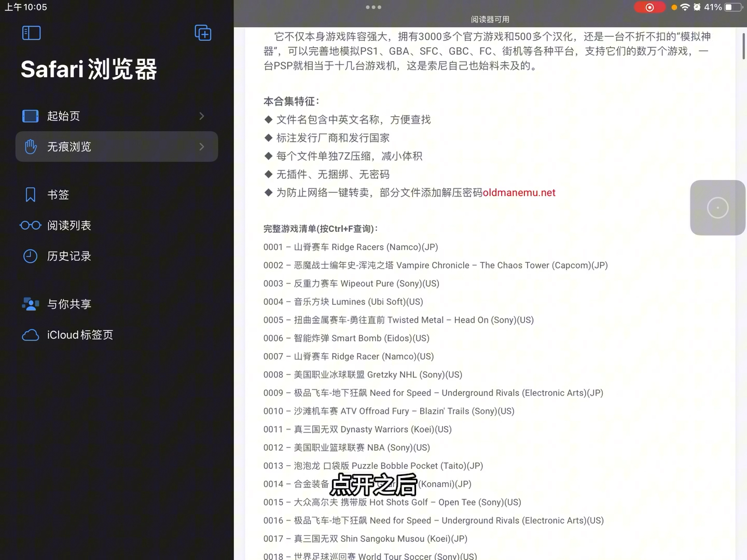This screenshot has height=560, width=747.
Task: Open the 阅读列表 reading list
Action: [x=69, y=225]
